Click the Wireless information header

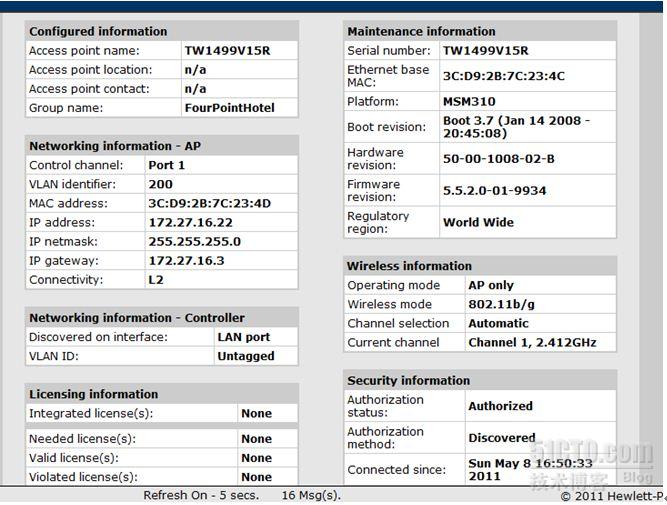tap(480, 266)
